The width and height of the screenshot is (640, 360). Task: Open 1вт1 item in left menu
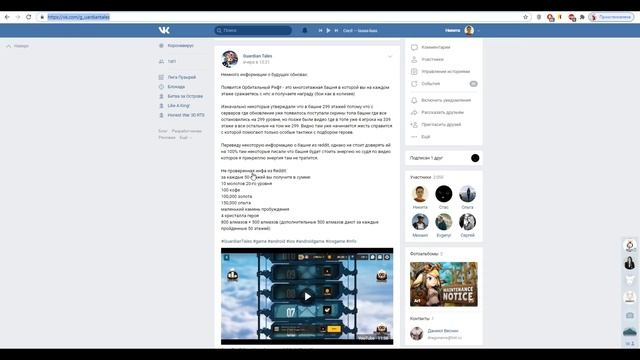(167, 61)
